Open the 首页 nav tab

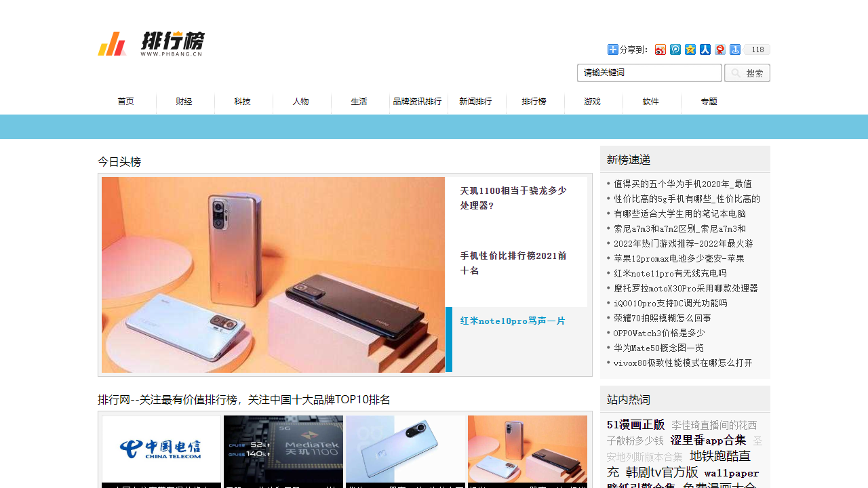126,102
